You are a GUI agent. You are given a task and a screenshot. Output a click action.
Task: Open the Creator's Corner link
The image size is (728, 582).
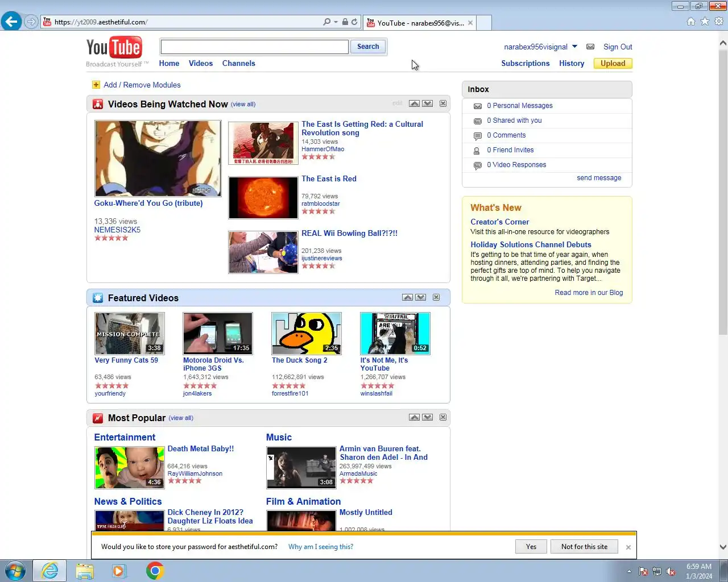pyautogui.click(x=499, y=222)
